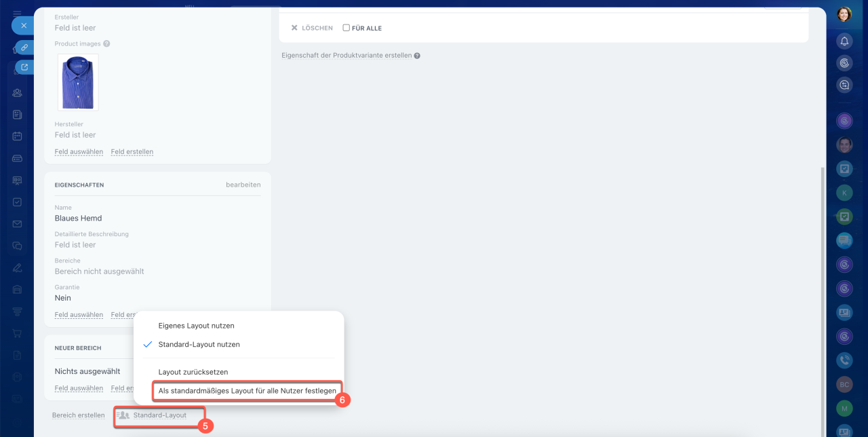Choose 'Standard-Layout nutzen' option
This screenshot has width=868, height=437.
[x=199, y=345]
